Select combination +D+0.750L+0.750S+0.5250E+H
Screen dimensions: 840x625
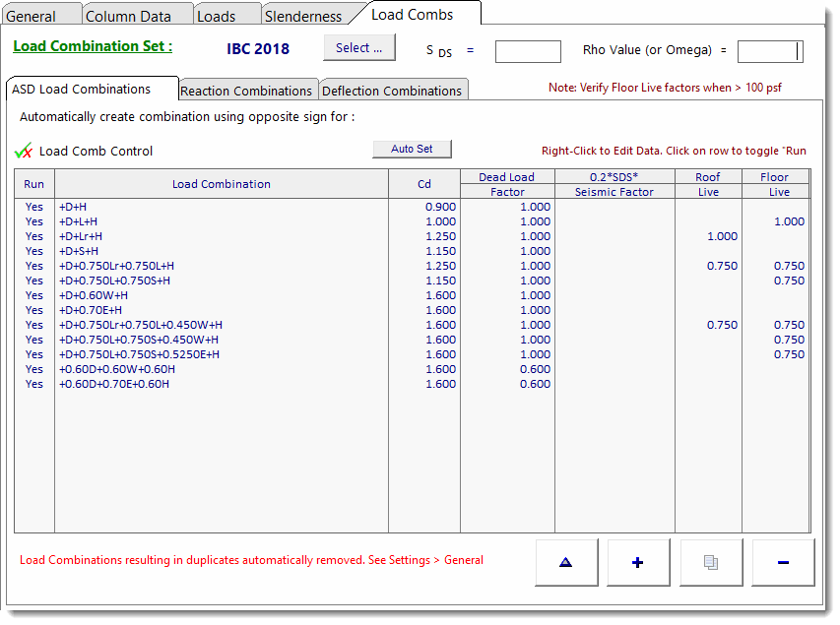[x=139, y=354]
